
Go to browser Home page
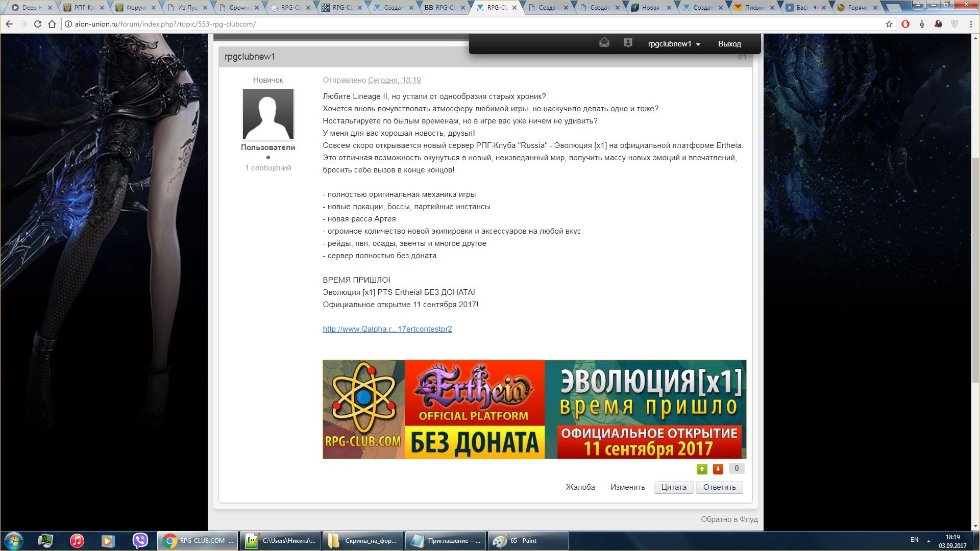[52, 24]
